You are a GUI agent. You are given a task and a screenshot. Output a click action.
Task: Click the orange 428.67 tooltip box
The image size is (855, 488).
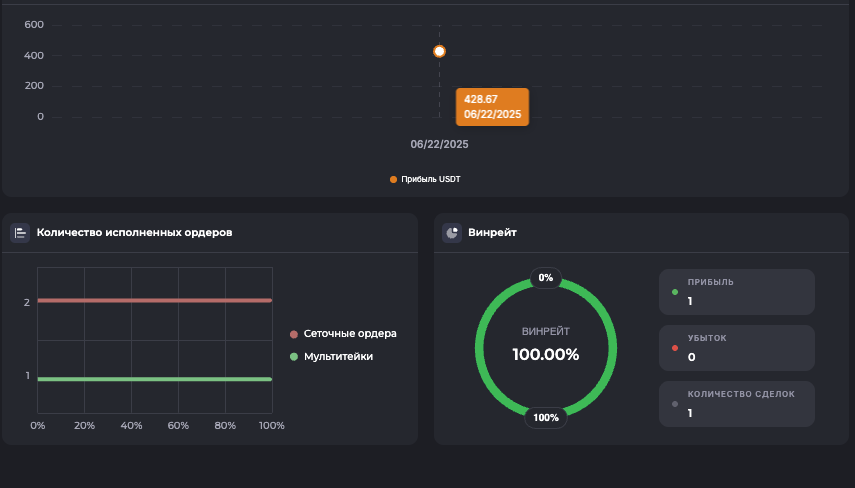[492, 107]
